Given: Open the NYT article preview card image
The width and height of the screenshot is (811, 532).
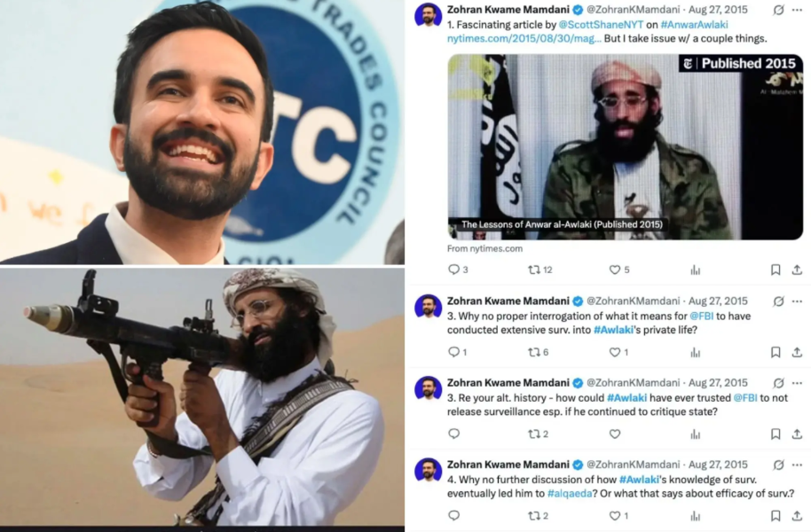Looking at the screenshot, I should [626, 147].
